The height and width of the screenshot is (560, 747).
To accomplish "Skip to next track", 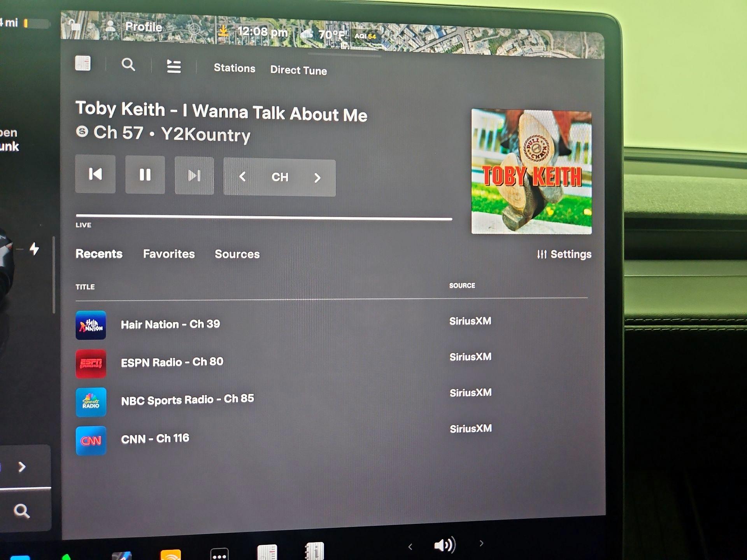I will click(194, 176).
